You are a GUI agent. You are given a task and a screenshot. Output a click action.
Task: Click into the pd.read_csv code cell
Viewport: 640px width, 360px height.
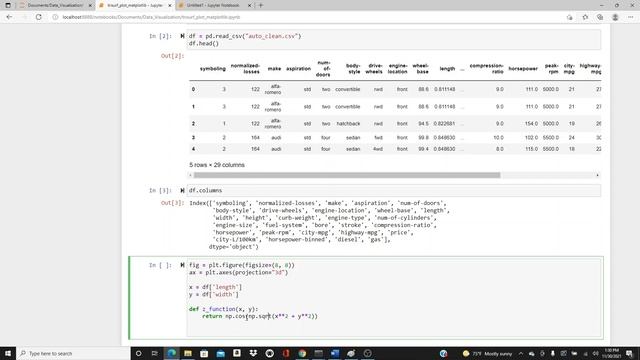[x=393, y=40]
